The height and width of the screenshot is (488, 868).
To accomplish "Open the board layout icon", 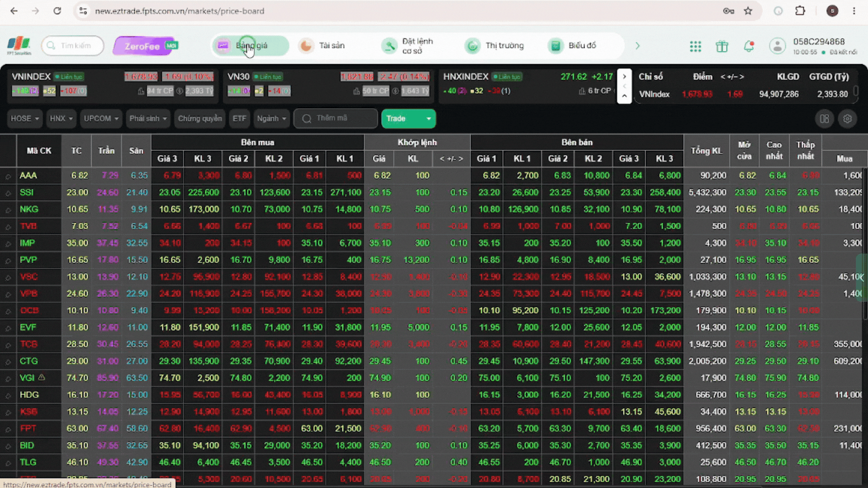I will (x=825, y=119).
